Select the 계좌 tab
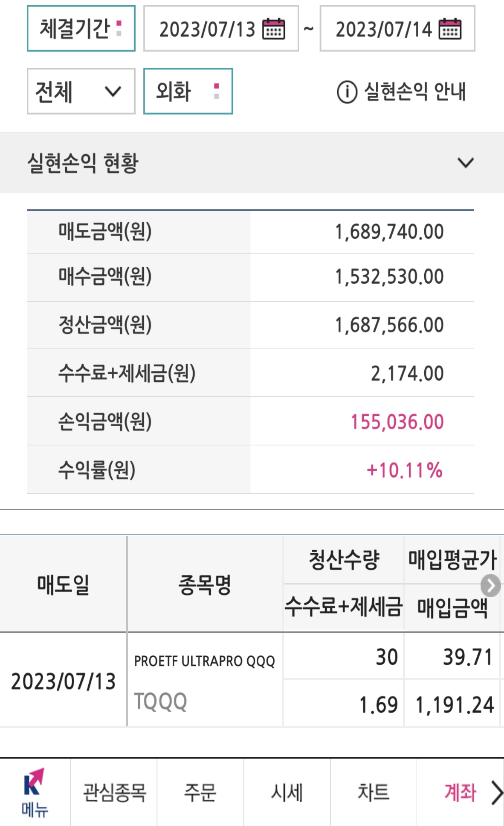Screen dimensions: 504x826 (x=460, y=793)
